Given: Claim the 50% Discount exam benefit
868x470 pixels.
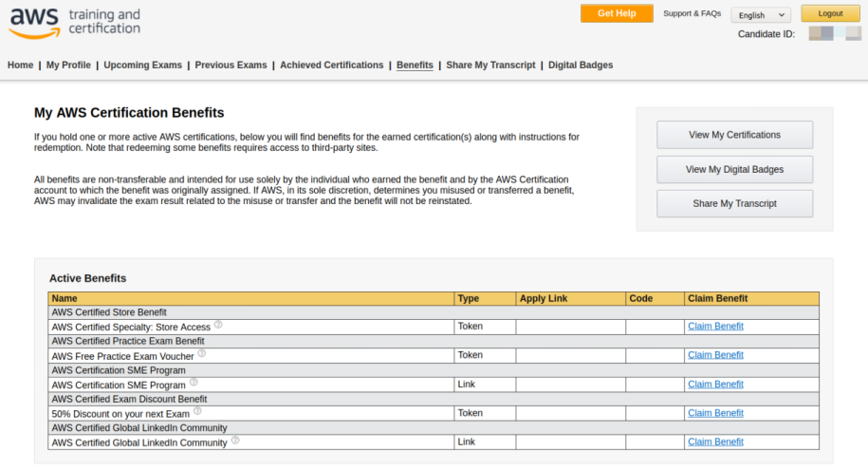Looking at the screenshot, I should coord(715,413).
